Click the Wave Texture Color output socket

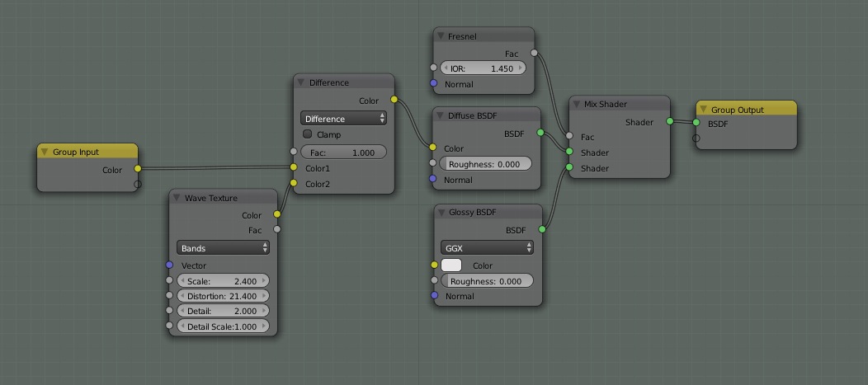tap(276, 214)
